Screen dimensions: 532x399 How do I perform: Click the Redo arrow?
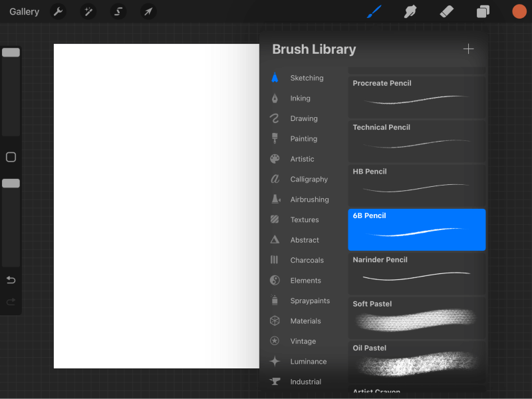pyautogui.click(x=11, y=302)
